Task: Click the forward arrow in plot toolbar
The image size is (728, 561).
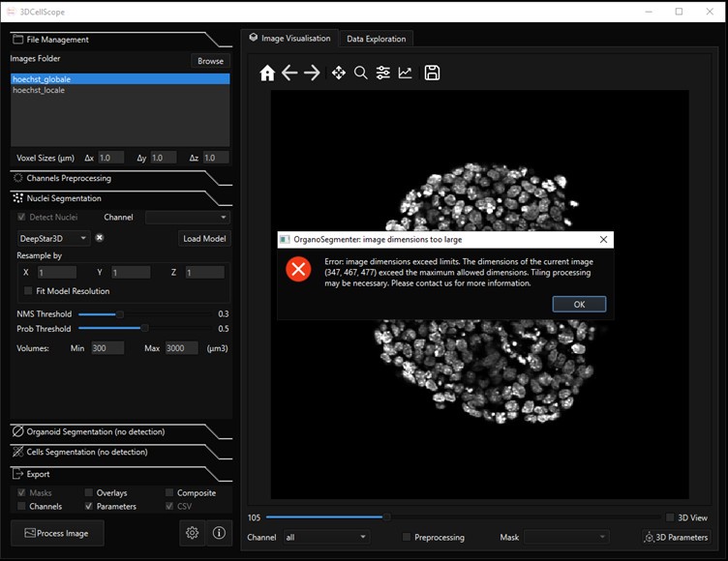Action: [x=312, y=74]
